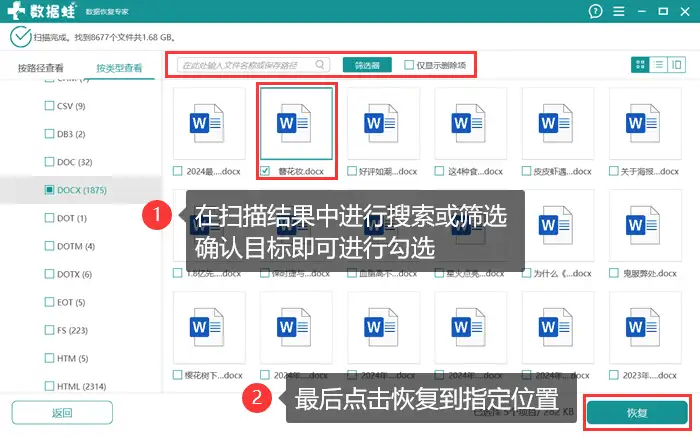Check the HTML (2314) file type box
The image size is (700, 438).
50,386
